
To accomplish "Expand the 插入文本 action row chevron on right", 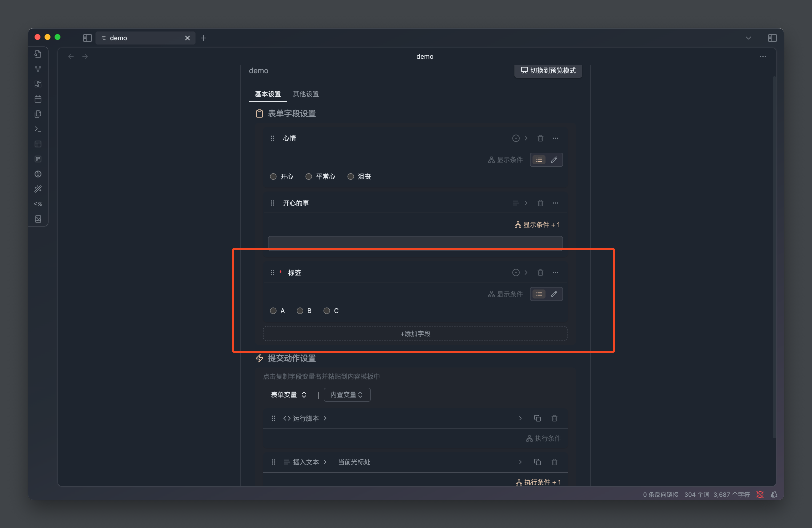I will 520,462.
